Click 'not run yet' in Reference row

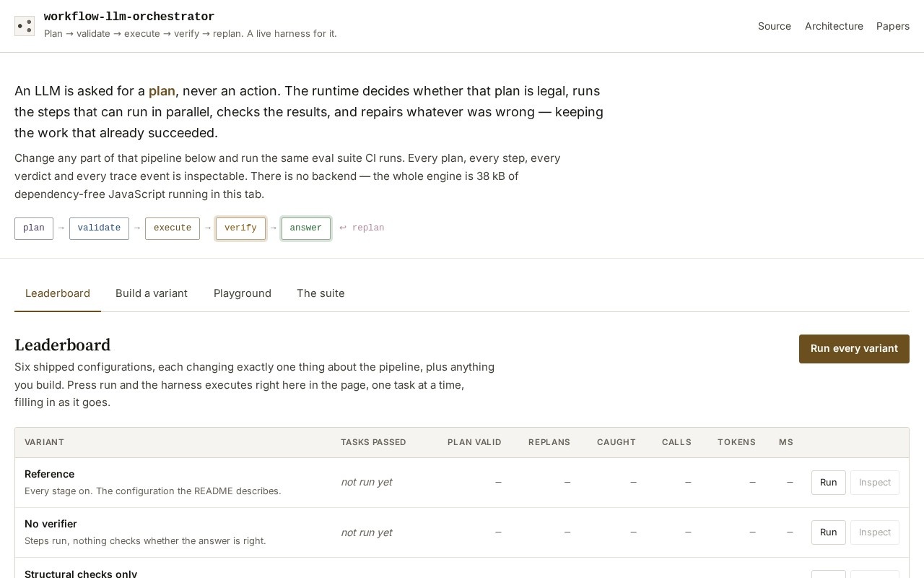pyautogui.click(x=366, y=483)
